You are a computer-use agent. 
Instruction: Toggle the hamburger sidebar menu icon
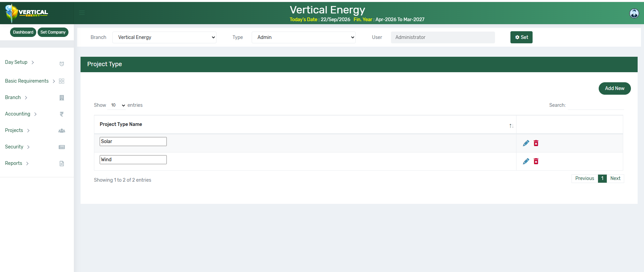82,13
